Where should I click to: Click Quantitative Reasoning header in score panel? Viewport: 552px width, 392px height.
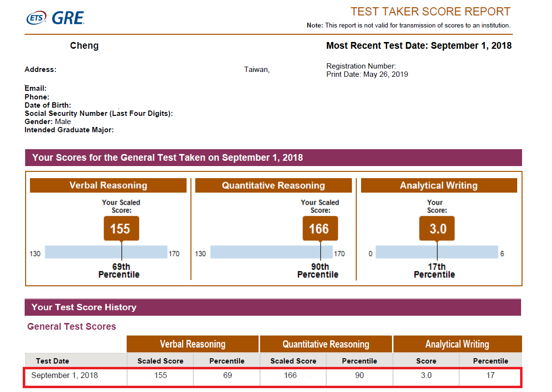[x=273, y=185]
